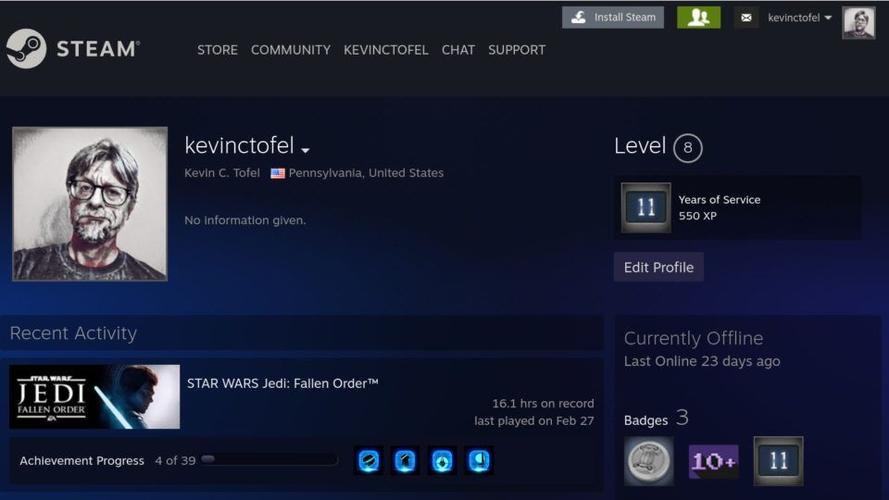Expand the kevinctofel account dropdown in header
Screen dimensions: 889x500
click(799, 18)
